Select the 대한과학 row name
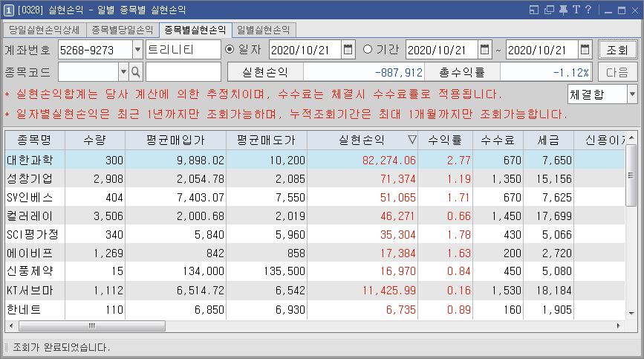Viewport: 644px width, 359px height. [x=30, y=160]
